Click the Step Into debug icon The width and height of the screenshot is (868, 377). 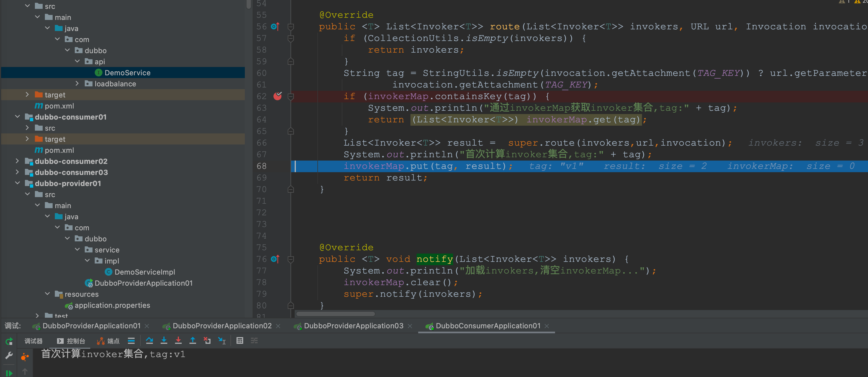[x=164, y=341]
